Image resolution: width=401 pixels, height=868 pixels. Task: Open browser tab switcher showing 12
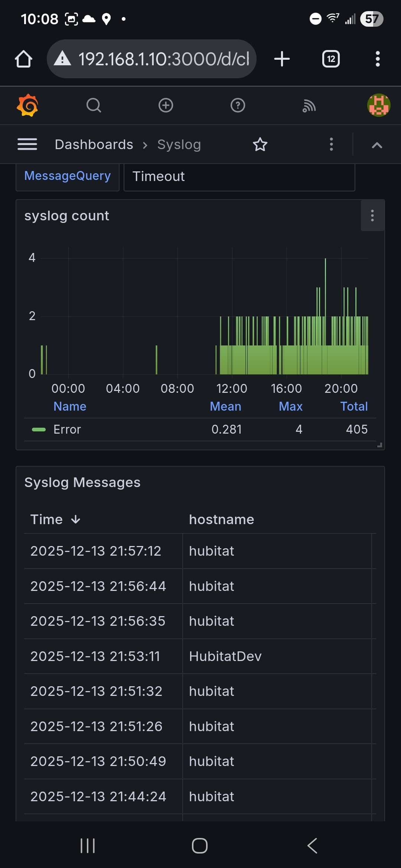click(x=331, y=59)
